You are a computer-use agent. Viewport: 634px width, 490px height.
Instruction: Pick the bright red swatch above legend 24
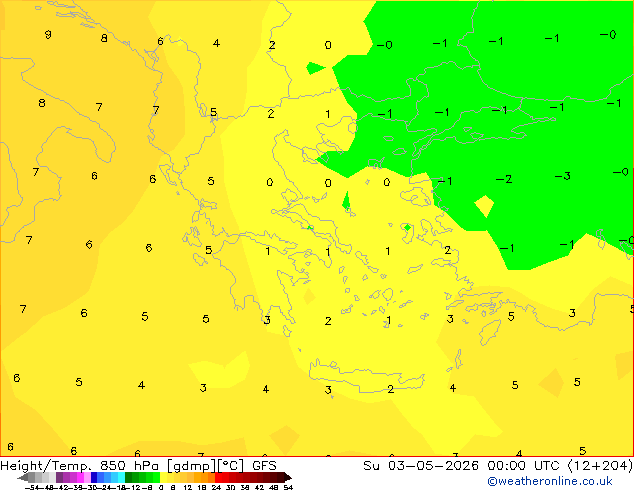click(218, 477)
